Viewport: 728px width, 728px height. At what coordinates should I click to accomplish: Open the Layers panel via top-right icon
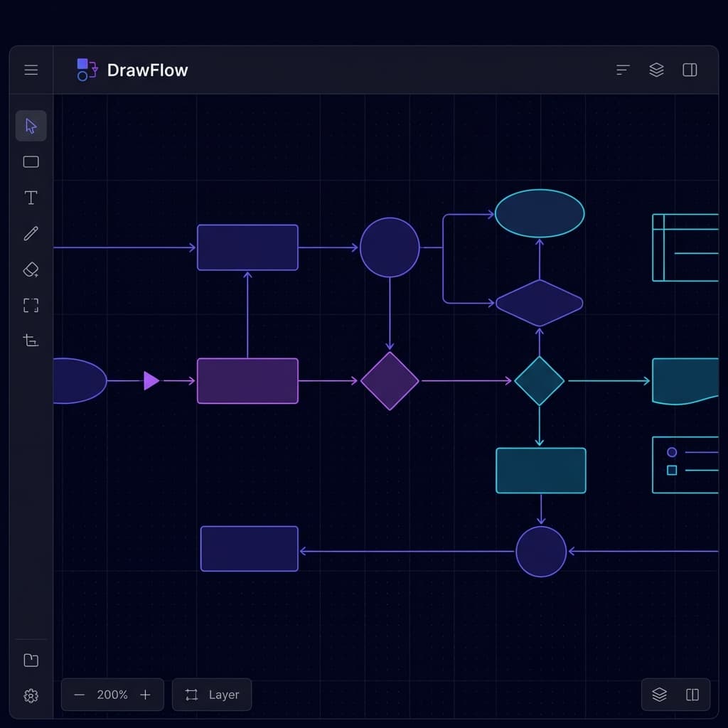point(655,70)
